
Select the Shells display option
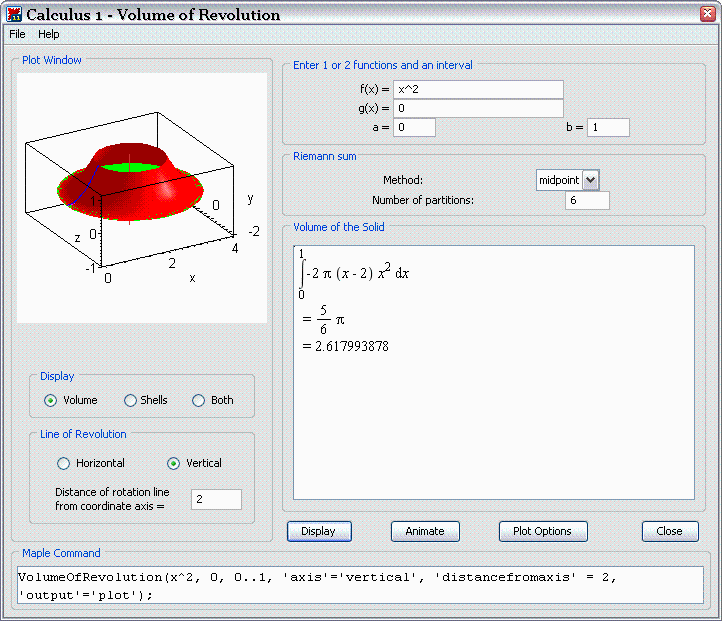click(130, 400)
